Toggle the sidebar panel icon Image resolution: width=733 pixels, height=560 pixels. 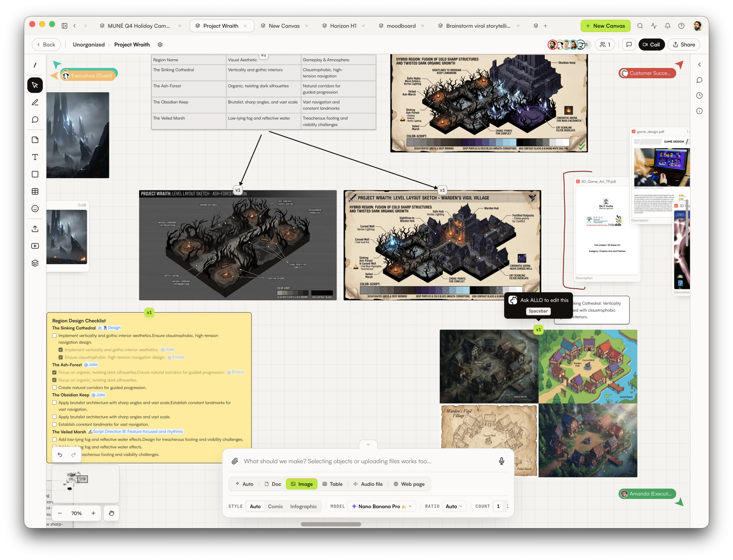(x=65, y=26)
